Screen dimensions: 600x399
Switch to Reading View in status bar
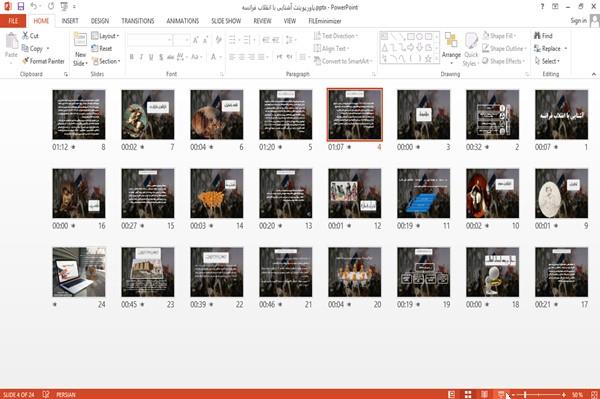tap(484, 394)
